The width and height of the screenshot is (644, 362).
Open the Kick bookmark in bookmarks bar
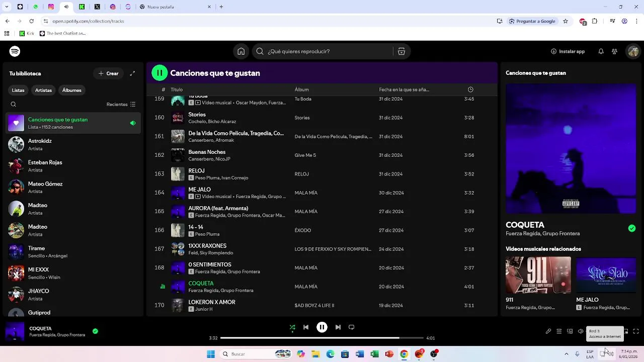point(27,34)
